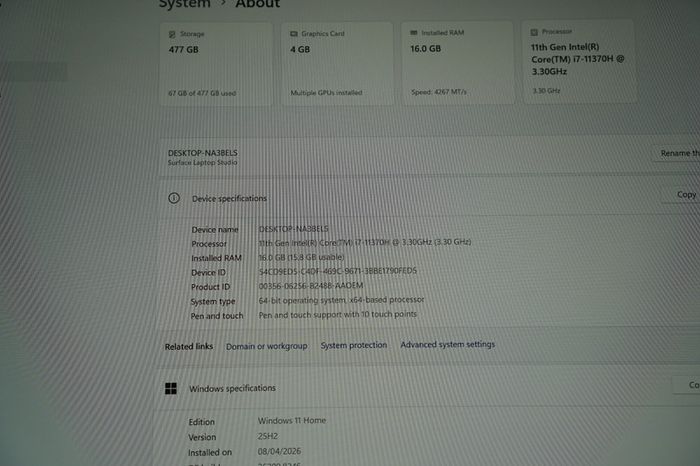Open the 16.0 GB Installed RAM tile
This screenshot has height=466, width=700.
click(458, 63)
